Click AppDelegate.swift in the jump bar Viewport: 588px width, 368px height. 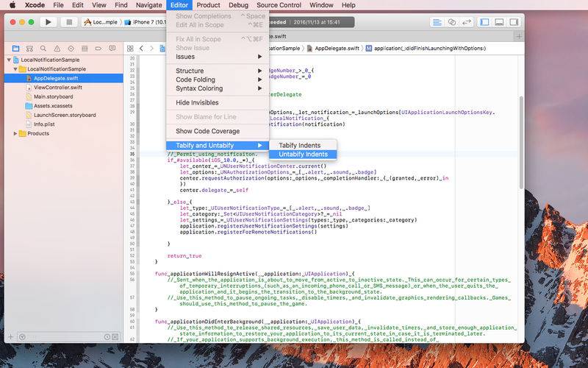point(333,49)
